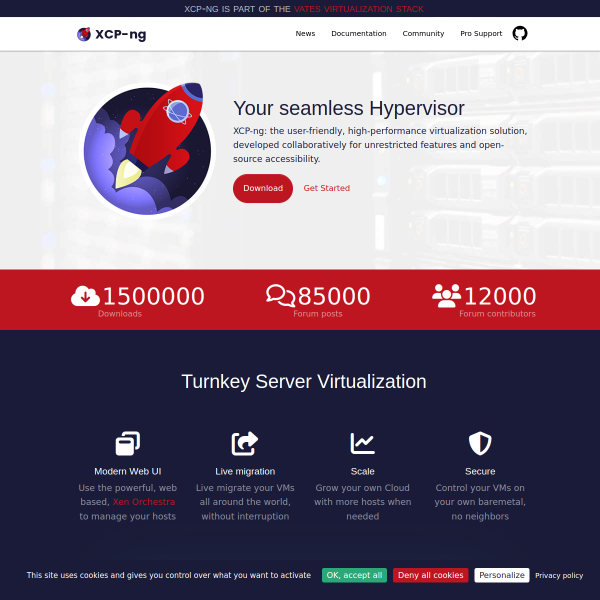Click the Live migration share arrow icon
The height and width of the screenshot is (600, 600).
[245, 443]
